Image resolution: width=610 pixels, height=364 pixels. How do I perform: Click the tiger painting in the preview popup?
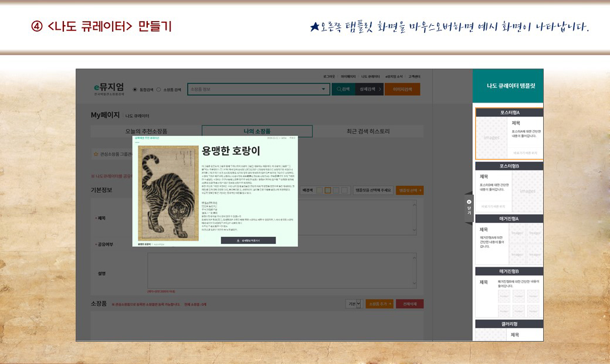tap(168, 193)
